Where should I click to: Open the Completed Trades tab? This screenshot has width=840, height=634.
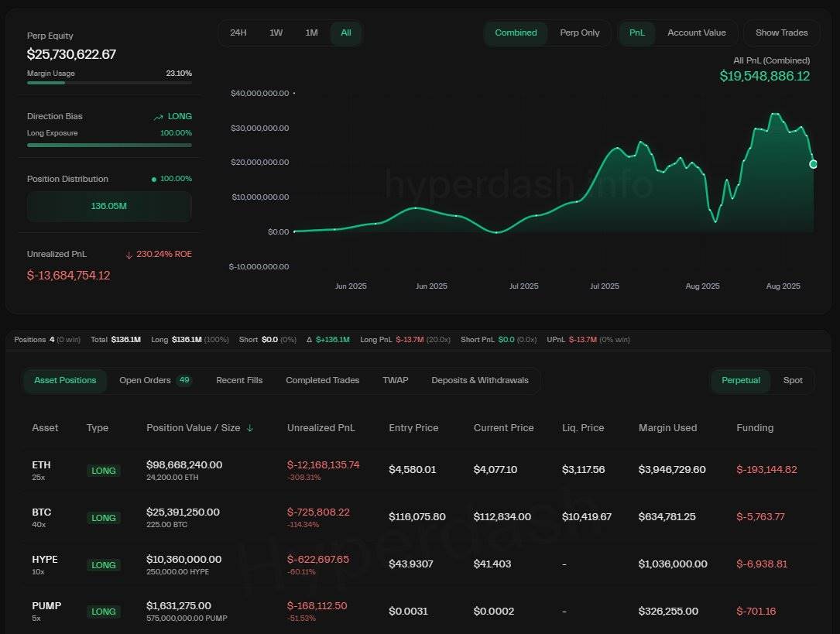[322, 380]
